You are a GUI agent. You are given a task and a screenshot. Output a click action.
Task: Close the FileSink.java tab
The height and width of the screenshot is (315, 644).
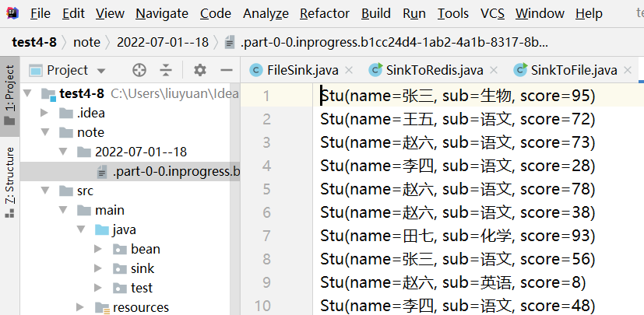pos(349,71)
